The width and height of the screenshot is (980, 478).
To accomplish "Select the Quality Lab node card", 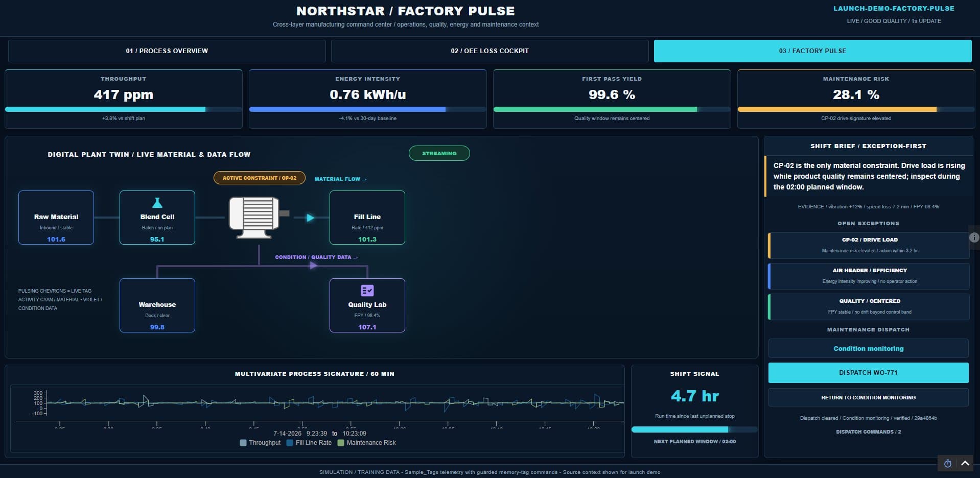I will point(367,305).
